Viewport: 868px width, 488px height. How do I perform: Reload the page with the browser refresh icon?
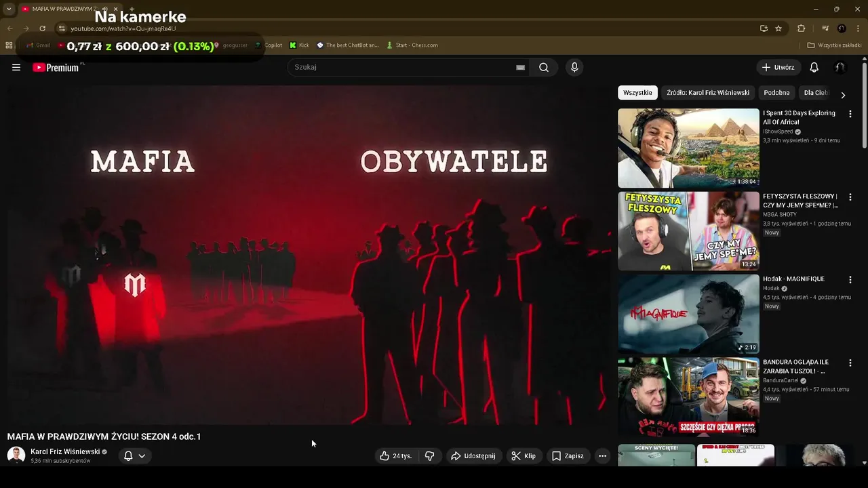pyautogui.click(x=42, y=28)
